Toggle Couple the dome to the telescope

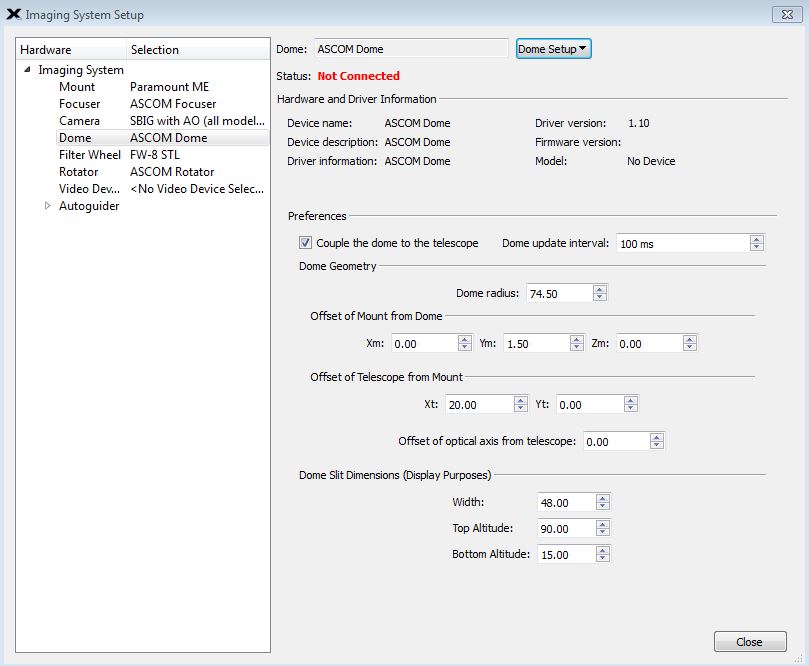305,242
